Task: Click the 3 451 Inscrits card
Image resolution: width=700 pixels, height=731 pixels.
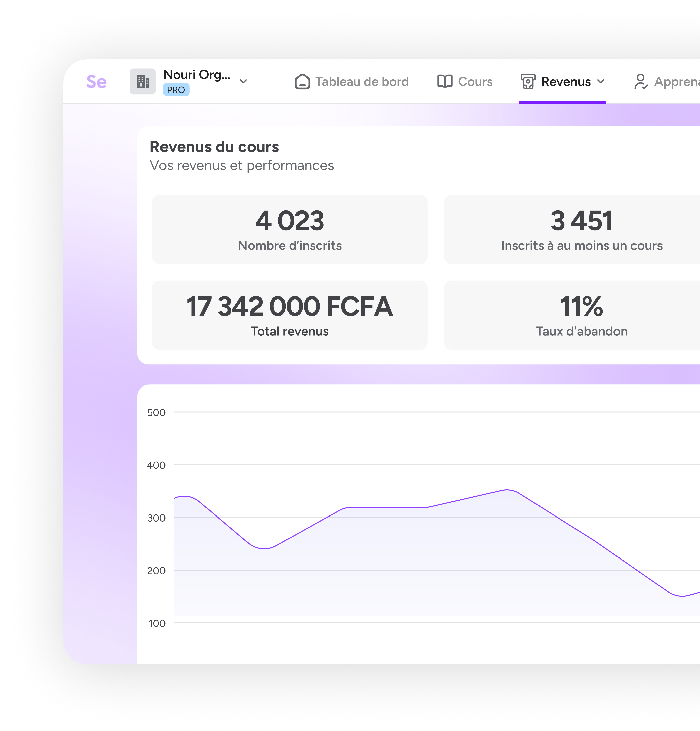Action: point(581,229)
